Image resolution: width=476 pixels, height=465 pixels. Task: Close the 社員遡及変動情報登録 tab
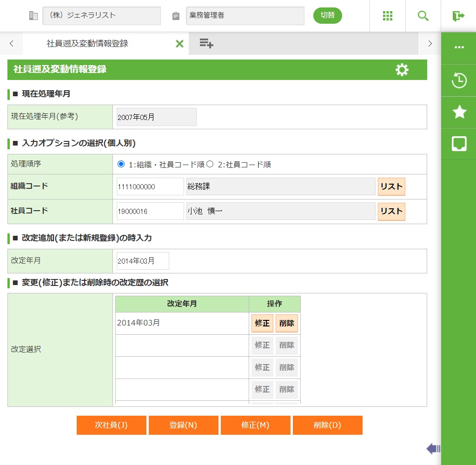tap(179, 44)
